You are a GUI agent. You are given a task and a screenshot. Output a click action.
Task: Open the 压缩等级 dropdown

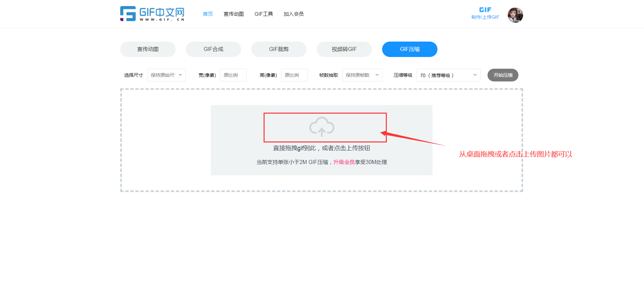click(x=448, y=75)
